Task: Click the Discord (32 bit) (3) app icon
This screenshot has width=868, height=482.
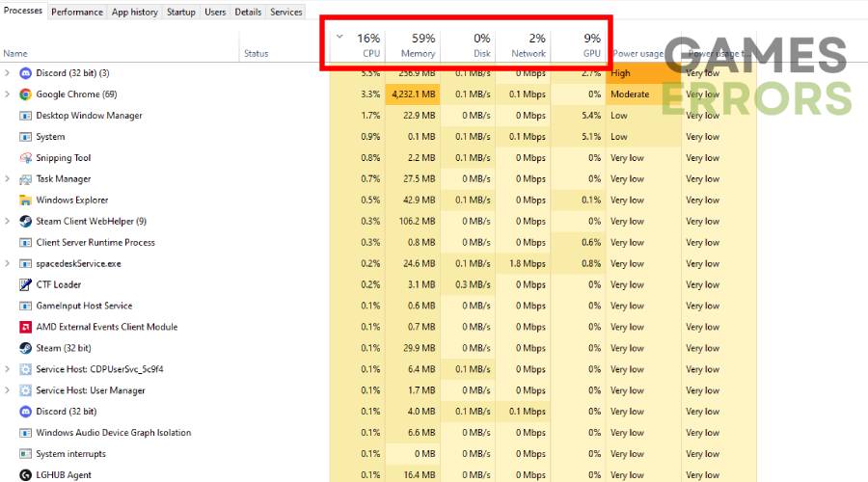Action: (25, 73)
